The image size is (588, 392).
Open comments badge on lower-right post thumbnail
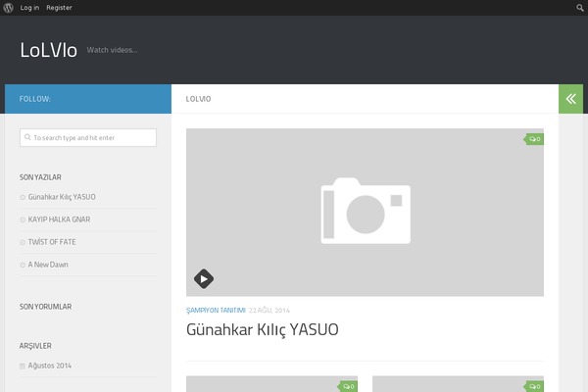click(x=534, y=386)
